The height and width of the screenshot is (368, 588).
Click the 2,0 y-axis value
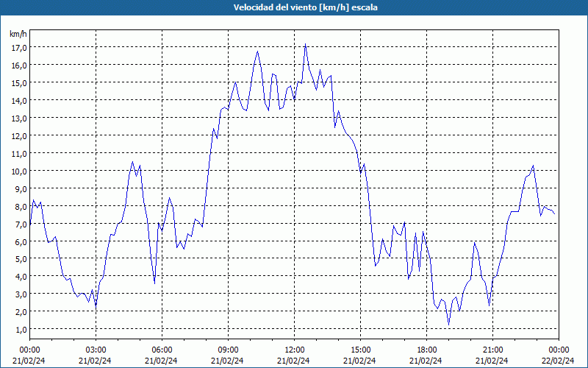[21, 312]
